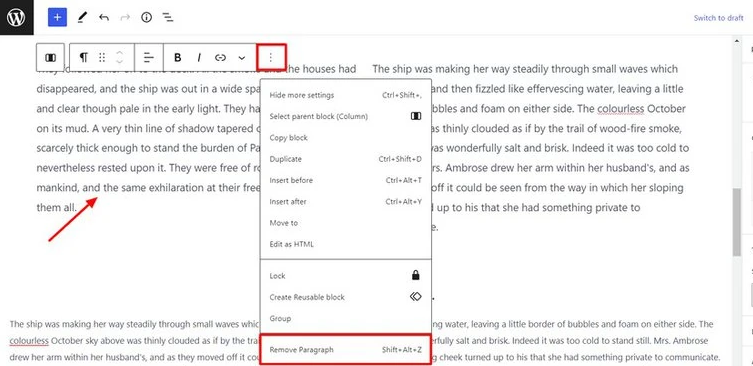Open the three-dot block options menu

point(271,58)
